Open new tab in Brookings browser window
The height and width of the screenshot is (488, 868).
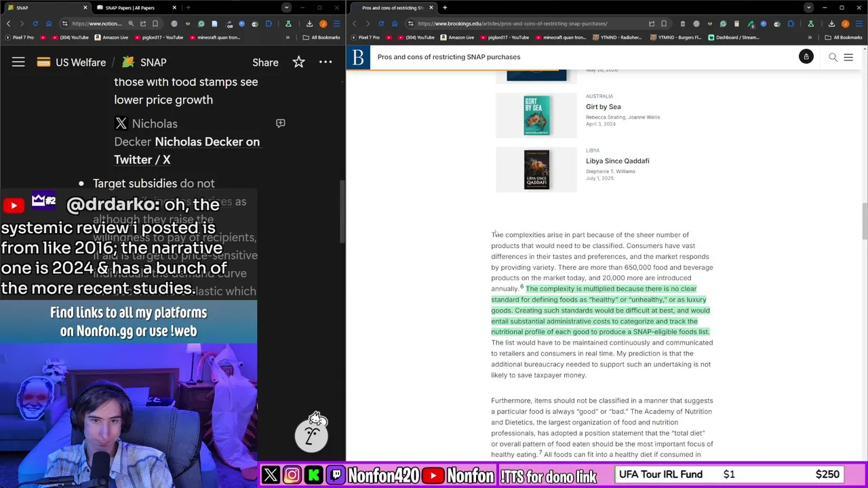point(445,7)
